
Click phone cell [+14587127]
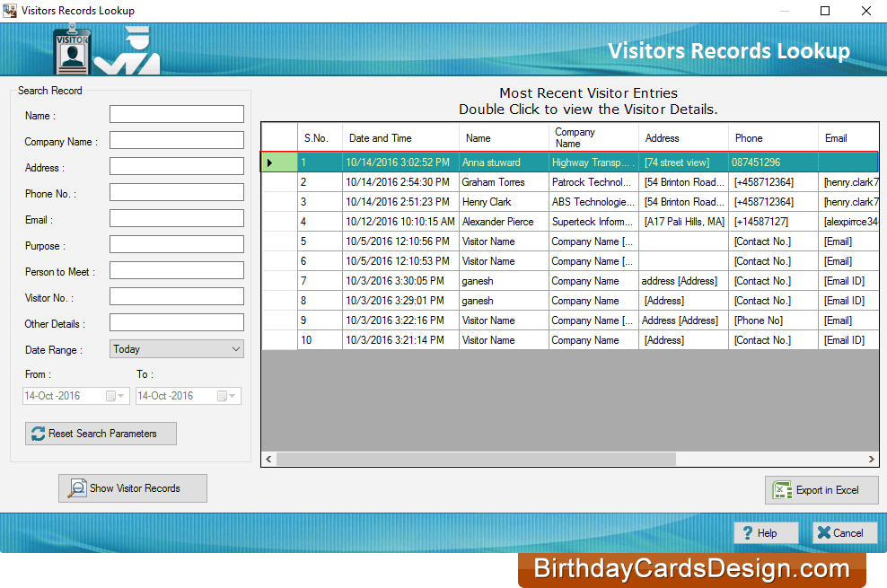coord(773,222)
